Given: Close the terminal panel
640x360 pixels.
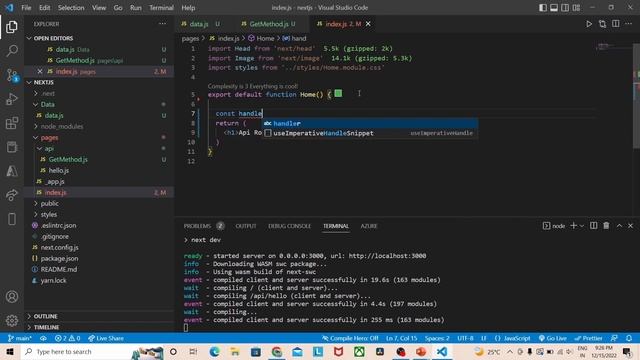Looking at the screenshot, I should (x=631, y=226).
